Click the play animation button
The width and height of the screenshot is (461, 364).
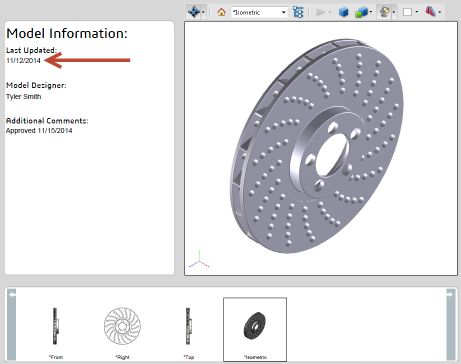click(x=320, y=12)
